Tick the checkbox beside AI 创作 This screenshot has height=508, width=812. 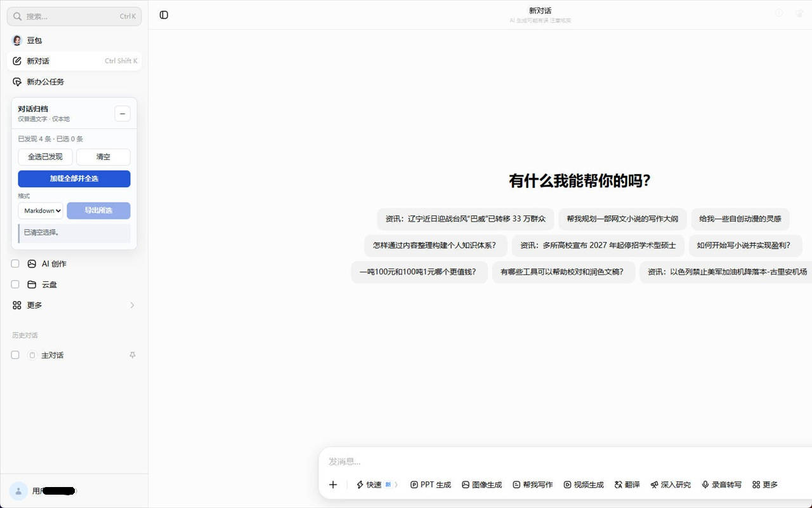click(x=15, y=264)
